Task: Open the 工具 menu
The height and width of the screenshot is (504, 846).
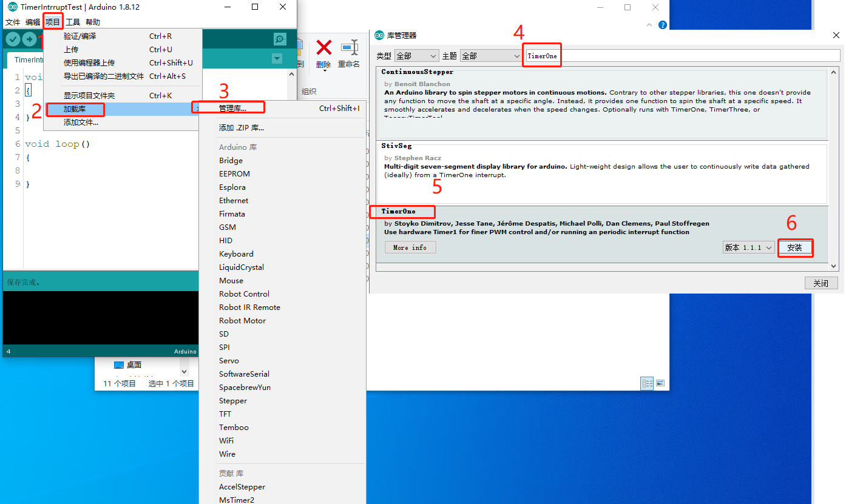Action: 73,22
